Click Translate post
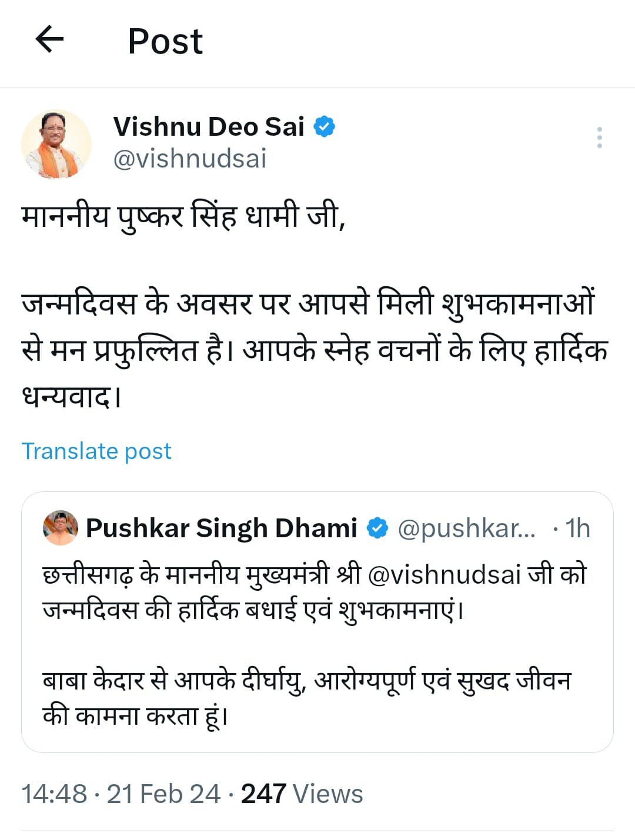This screenshot has height=840, width=635. (96, 451)
